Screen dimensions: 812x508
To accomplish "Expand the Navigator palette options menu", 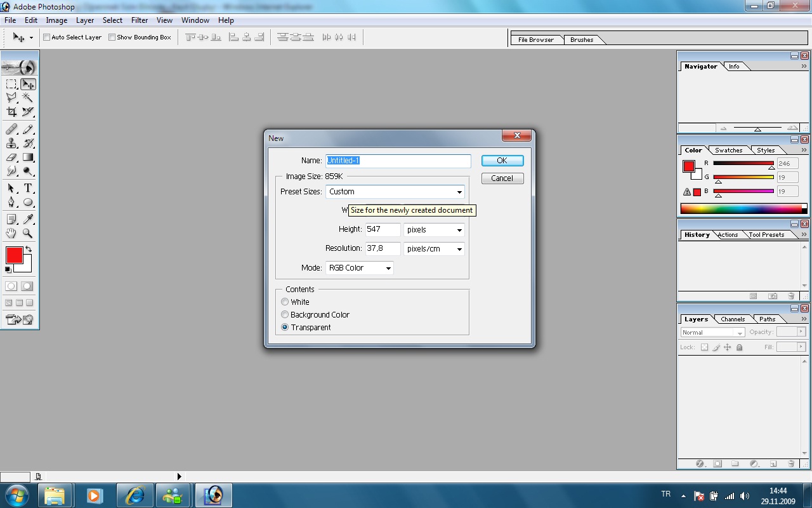I will pyautogui.click(x=804, y=66).
